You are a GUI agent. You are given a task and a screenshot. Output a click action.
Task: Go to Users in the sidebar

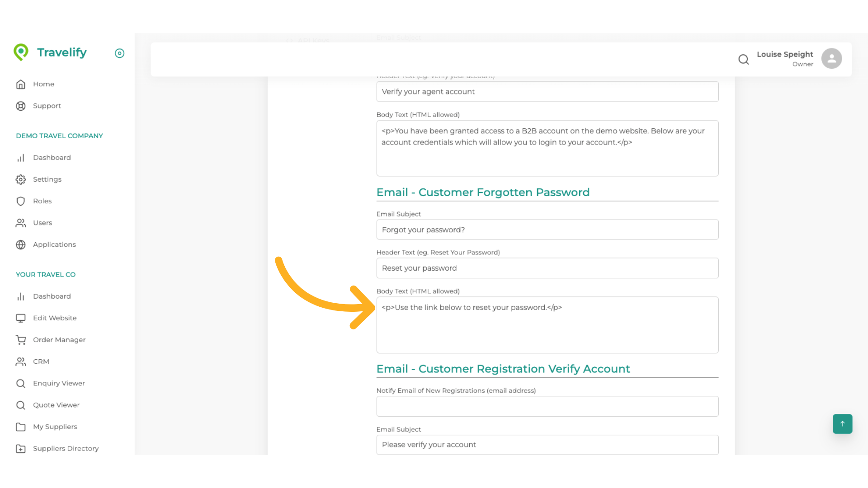click(x=42, y=223)
